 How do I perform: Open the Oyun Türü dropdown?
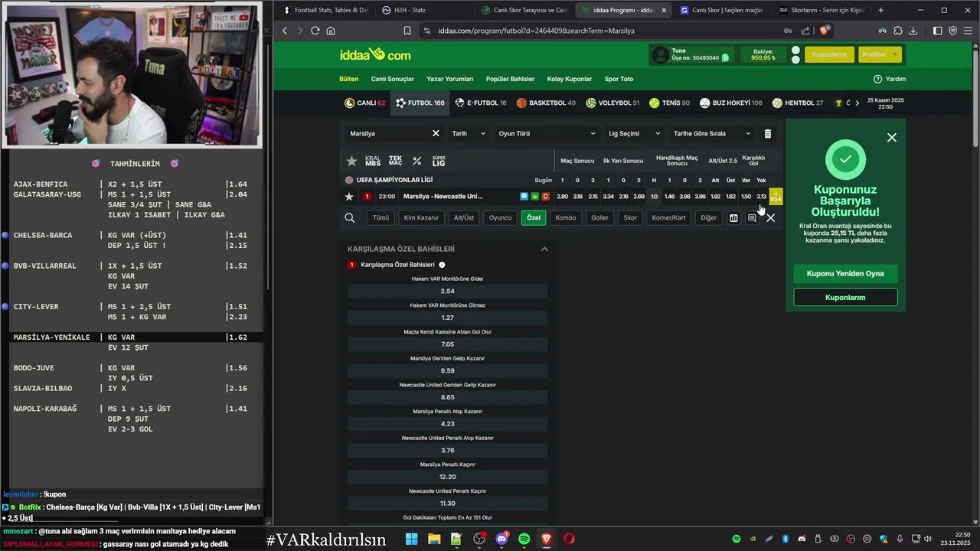point(547,133)
